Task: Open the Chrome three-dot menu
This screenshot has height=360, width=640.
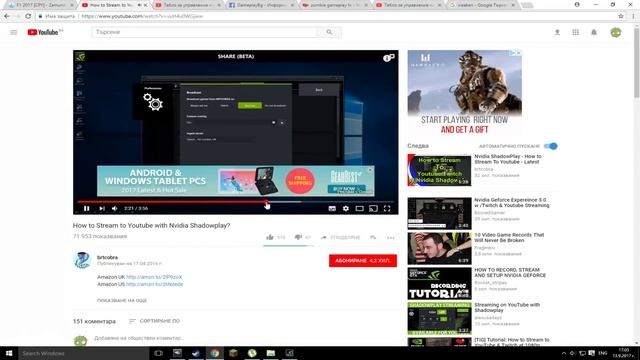Action: pyautogui.click(x=633, y=16)
